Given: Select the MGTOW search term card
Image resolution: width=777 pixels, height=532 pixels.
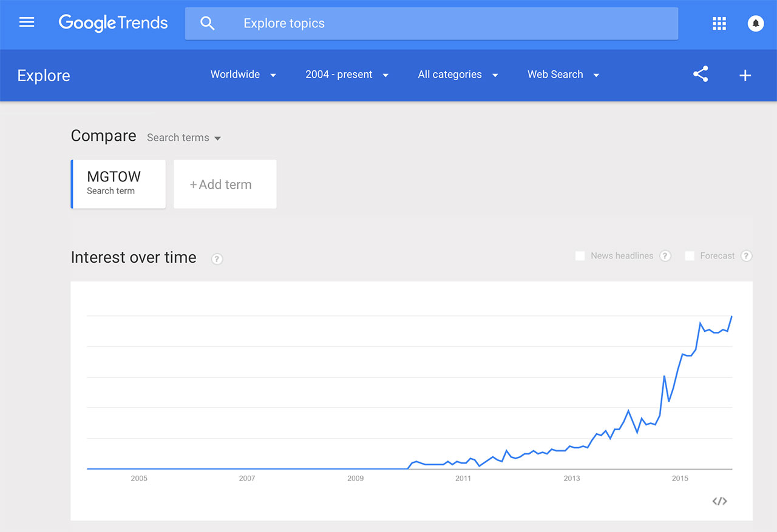Looking at the screenshot, I should (118, 184).
